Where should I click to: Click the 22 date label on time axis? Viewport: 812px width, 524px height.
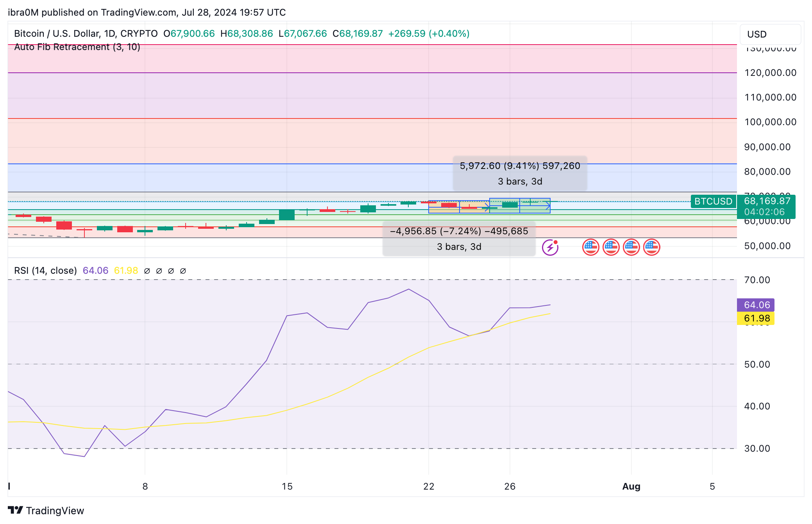[429, 486]
